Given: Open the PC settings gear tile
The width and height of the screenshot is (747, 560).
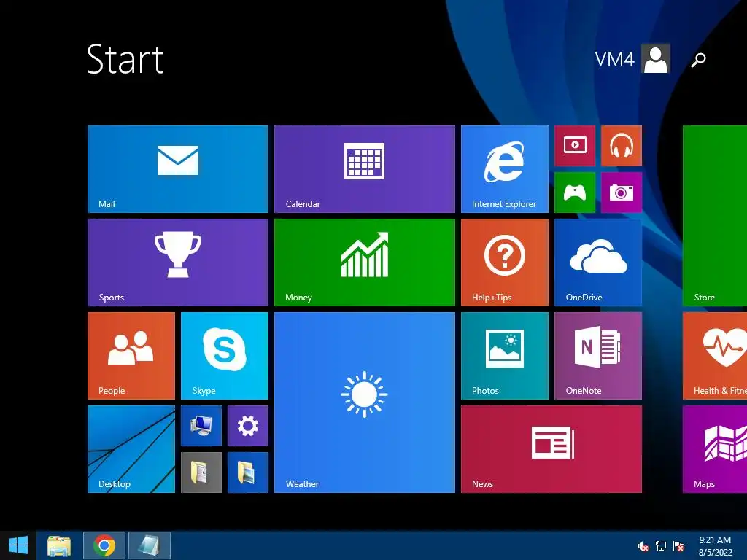Looking at the screenshot, I should click(248, 426).
